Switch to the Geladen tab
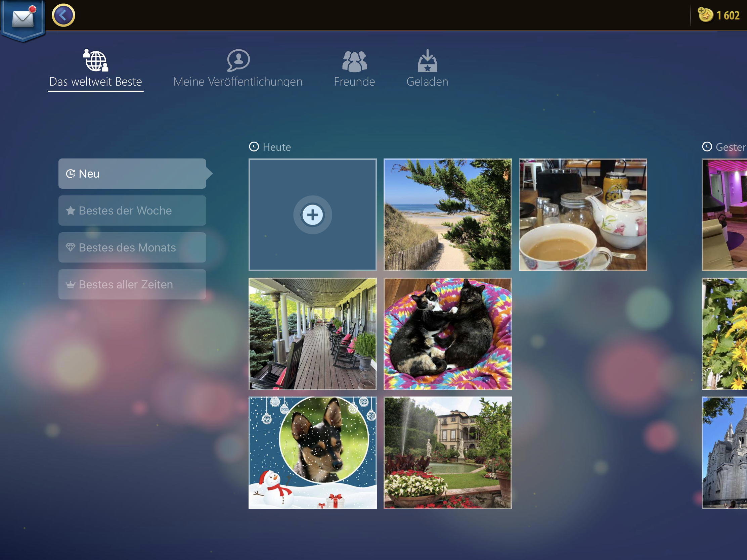Screen dimensions: 747x560 tap(427, 69)
